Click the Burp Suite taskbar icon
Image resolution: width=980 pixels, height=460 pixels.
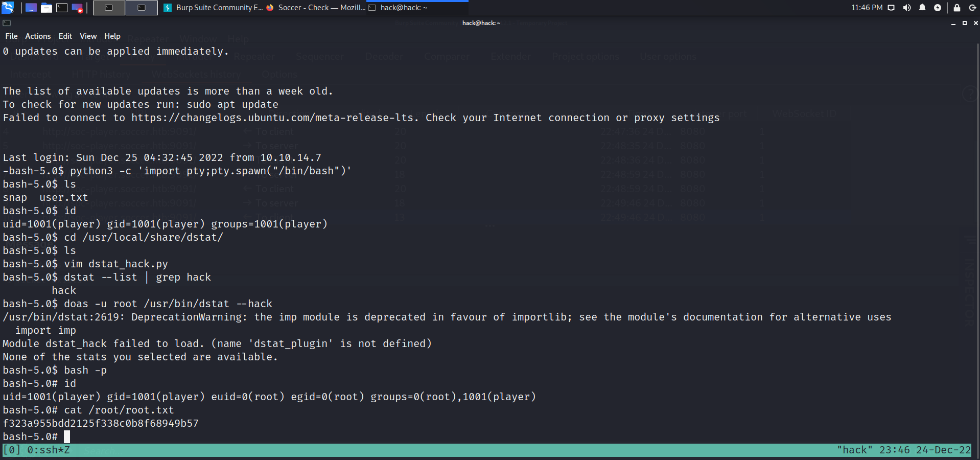coord(168,8)
